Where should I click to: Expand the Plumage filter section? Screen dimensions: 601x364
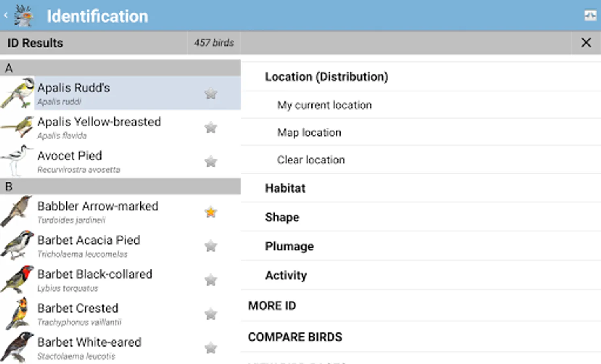click(289, 246)
